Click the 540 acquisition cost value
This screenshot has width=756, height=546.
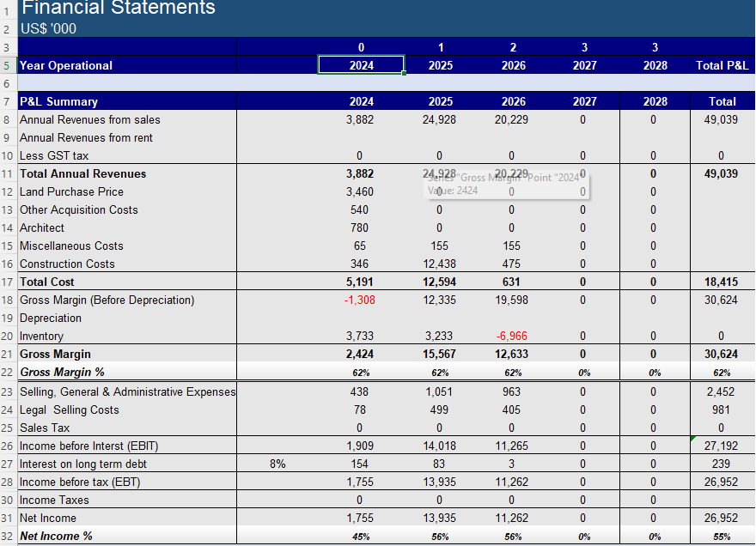359,209
